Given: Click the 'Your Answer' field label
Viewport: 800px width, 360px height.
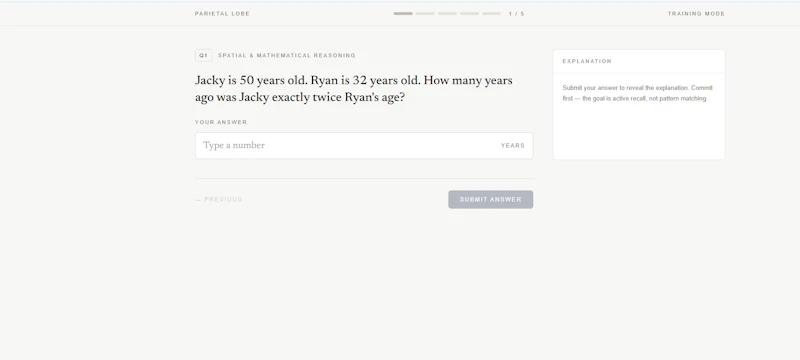Looking at the screenshot, I should pos(221,122).
